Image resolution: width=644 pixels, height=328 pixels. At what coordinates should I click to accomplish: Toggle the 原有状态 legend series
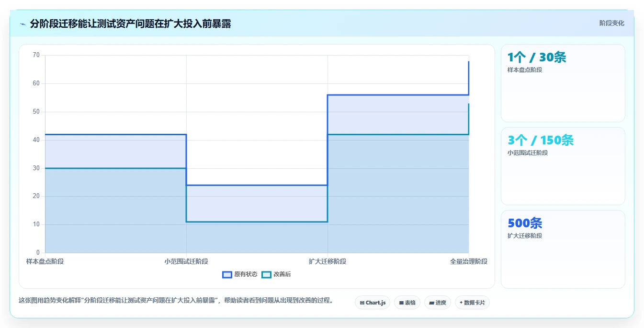click(x=240, y=274)
